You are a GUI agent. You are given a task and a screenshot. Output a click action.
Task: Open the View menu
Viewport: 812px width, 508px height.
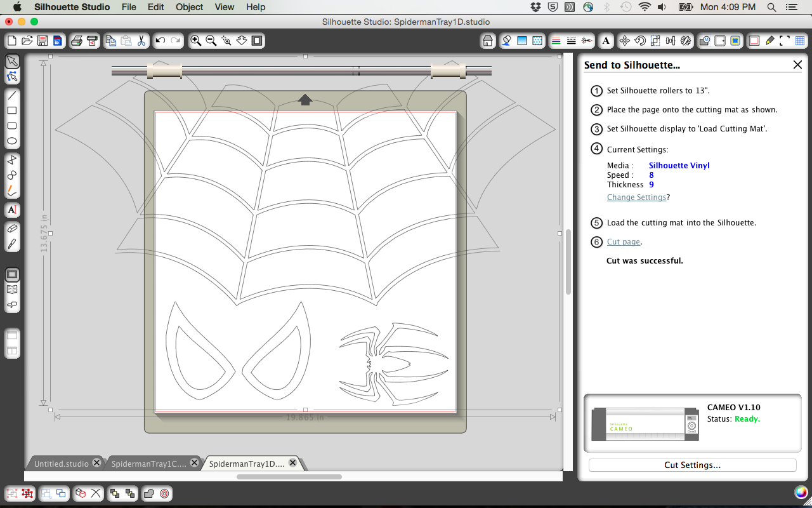pyautogui.click(x=225, y=7)
